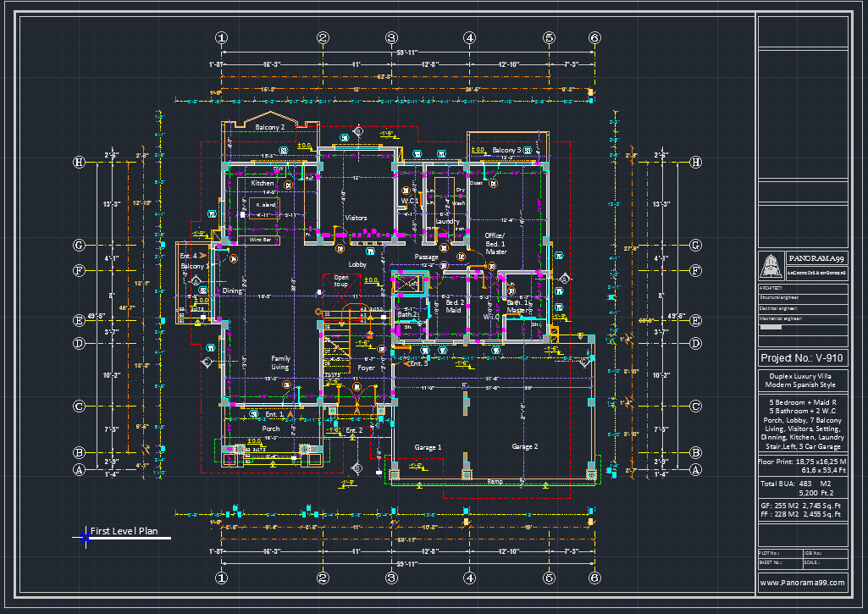Click the Project No.: V-910 field
Image resolution: width=868 pixels, height=614 pixels.
click(x=802, y=357)
